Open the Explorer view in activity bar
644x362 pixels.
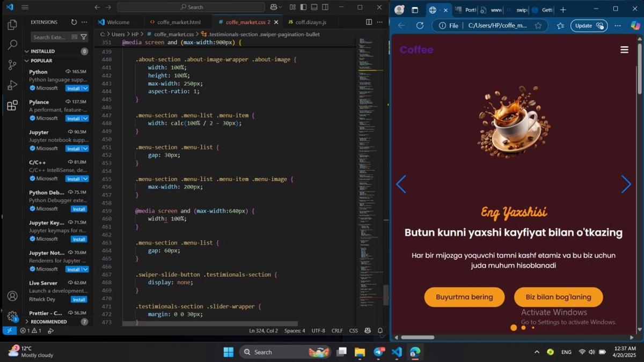point(12,25)
